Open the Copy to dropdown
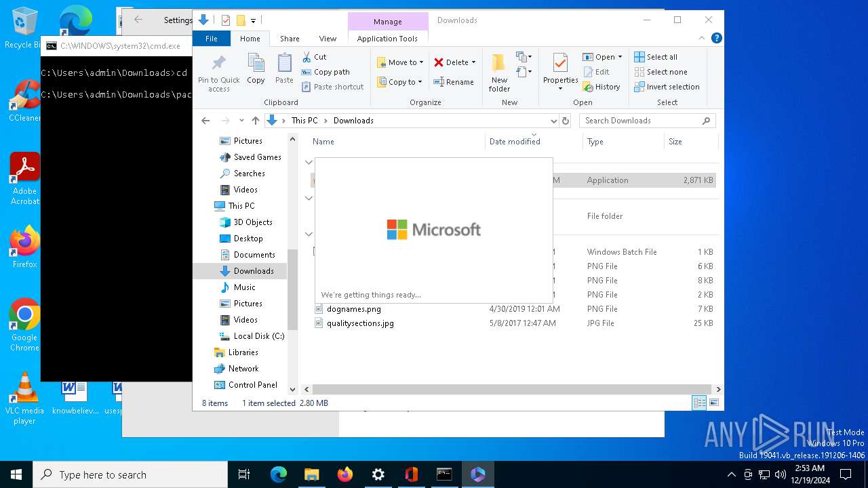 click(x=400, y=82)
